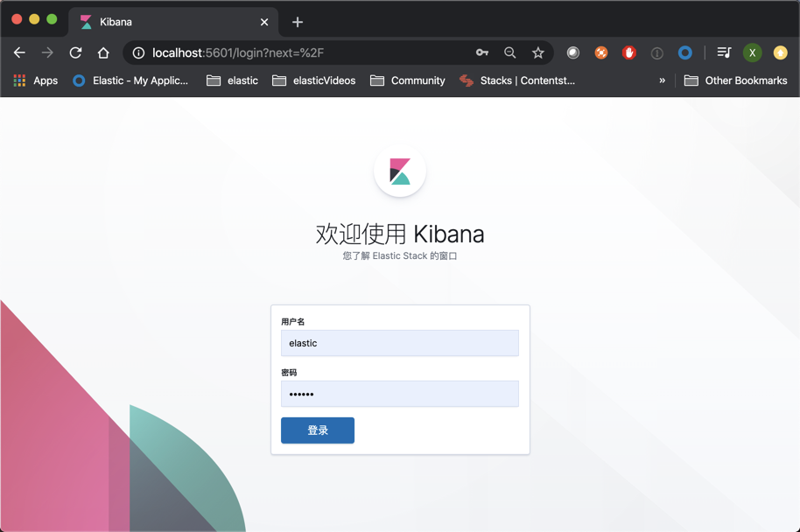The height and width of the screenshot is (532, 800).
Task: Select the Kibana browser tab
Action: point(173,22)
